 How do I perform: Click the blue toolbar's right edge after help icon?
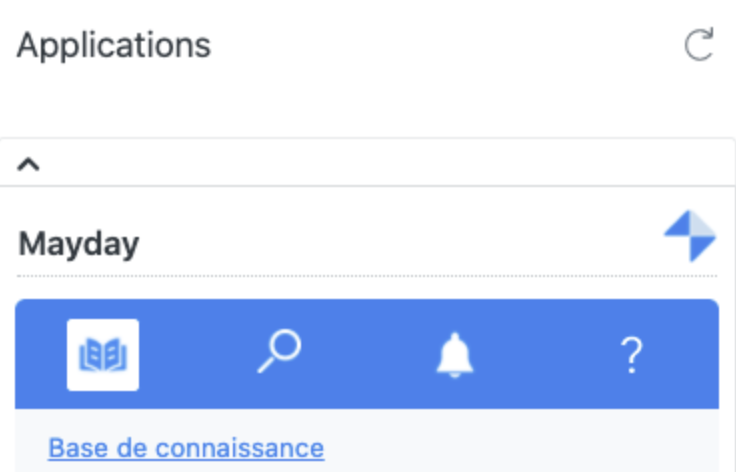pos(692,355)
